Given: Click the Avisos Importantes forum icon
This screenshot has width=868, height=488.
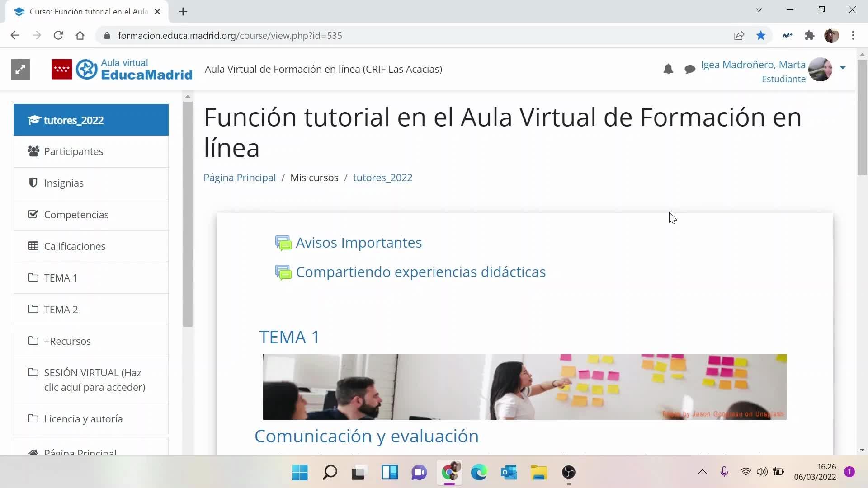Looking at the screenshot, I should [x=283, y=243].
